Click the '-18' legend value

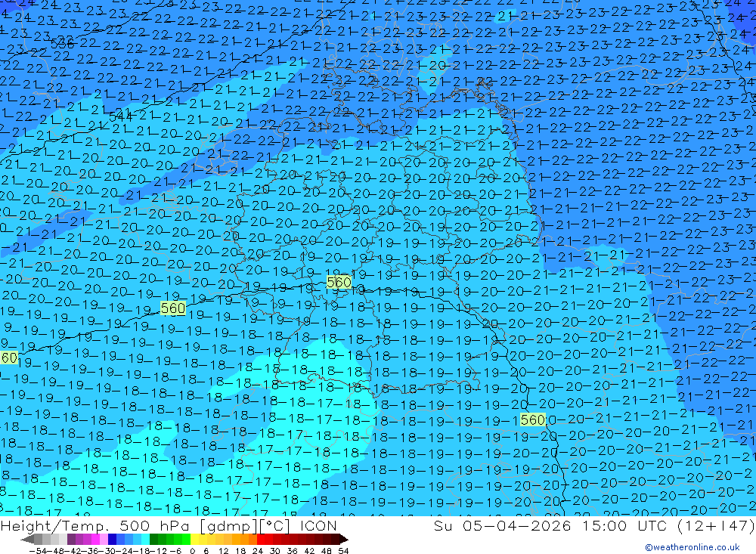pyautogui.click(x=141, y=551)
